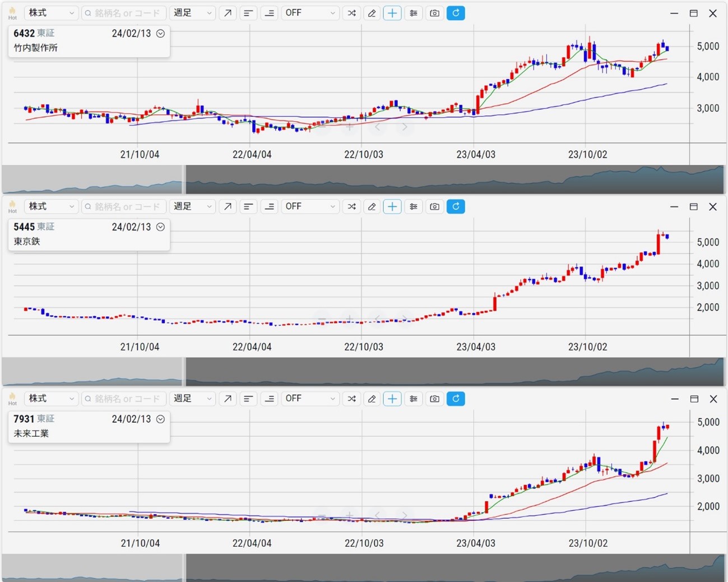Toggle the crosshair plus button in 東京鉄 panel
Viewport: 728px width, 582px height.
pyautogui.click(x=392, y=206)
